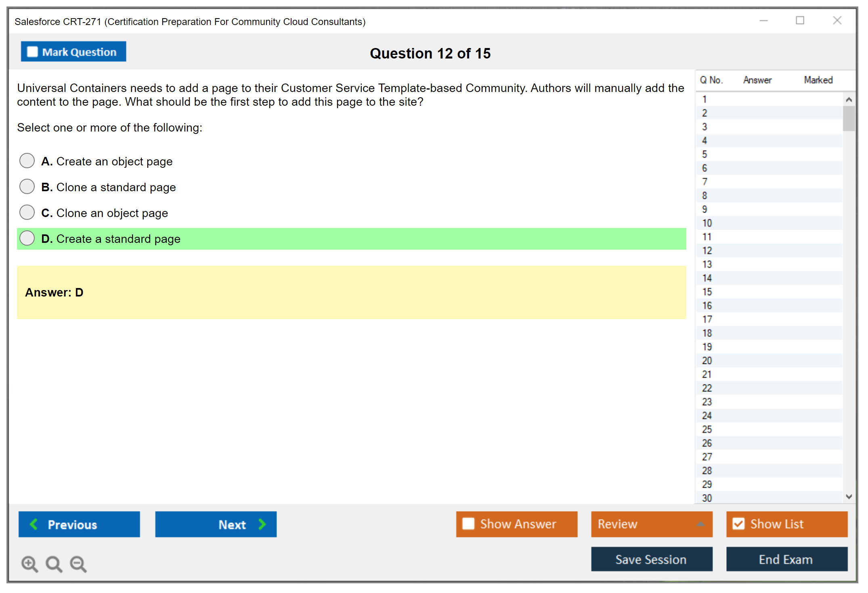
Task: Jump to question 20 in list
Action: tap(707, 361)
